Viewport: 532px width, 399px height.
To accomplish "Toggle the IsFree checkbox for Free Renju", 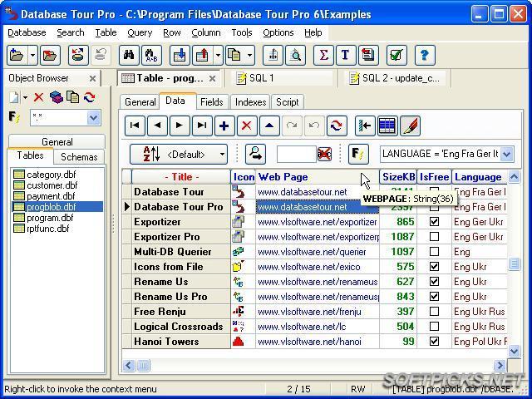I will point(434,312).
